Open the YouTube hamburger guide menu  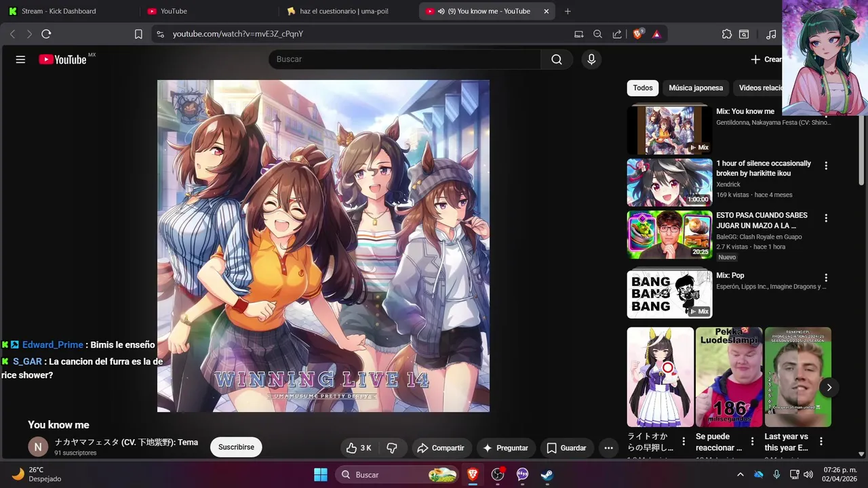coord(20,60)
